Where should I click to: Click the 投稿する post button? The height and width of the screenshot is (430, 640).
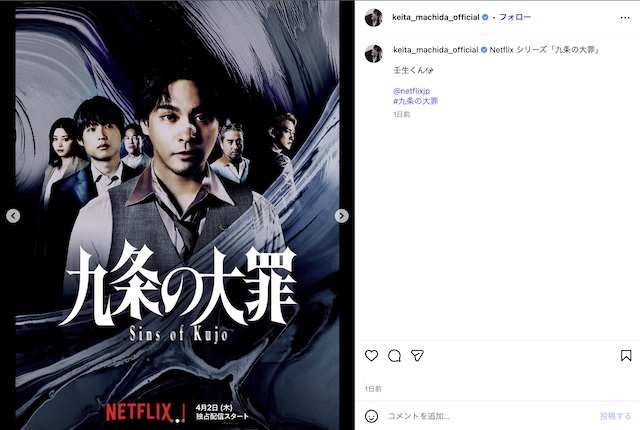click(616, 416)
